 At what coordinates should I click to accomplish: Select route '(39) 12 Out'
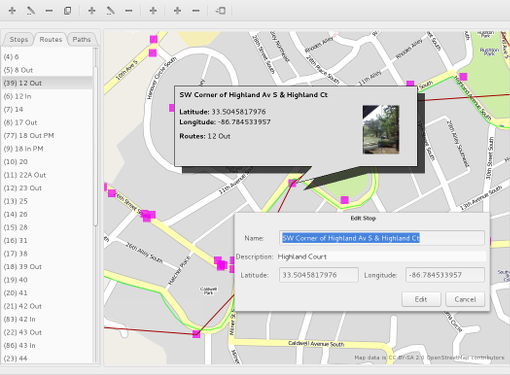tap(47, 83)
